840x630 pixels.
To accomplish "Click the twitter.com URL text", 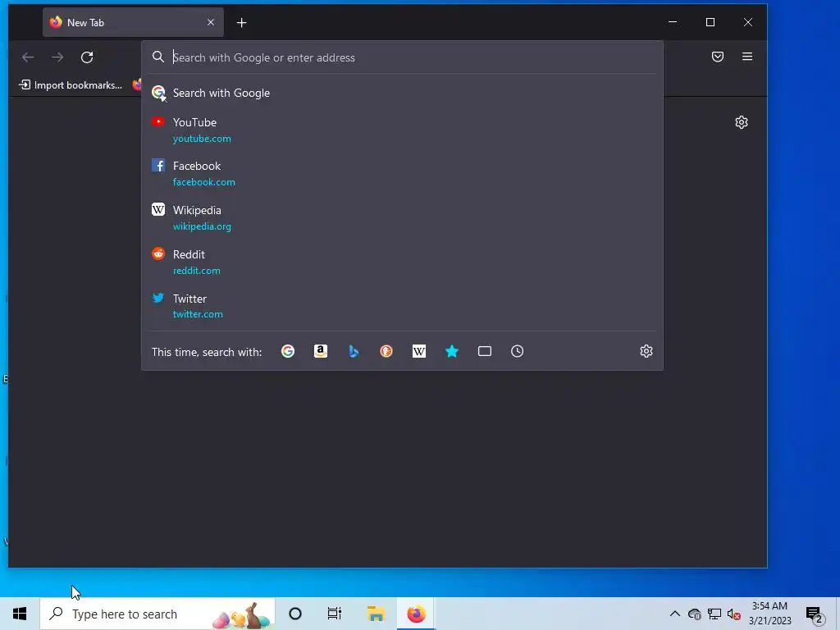I will (198, 314).
